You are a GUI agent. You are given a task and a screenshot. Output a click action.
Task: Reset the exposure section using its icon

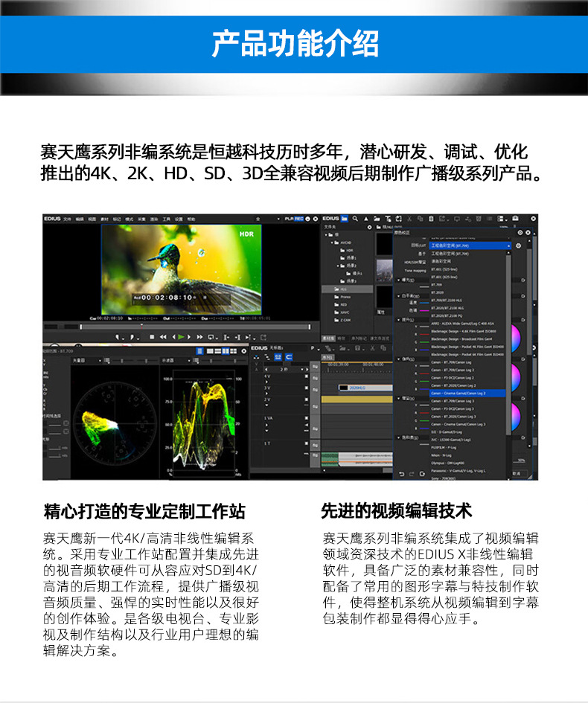[523, 280]
